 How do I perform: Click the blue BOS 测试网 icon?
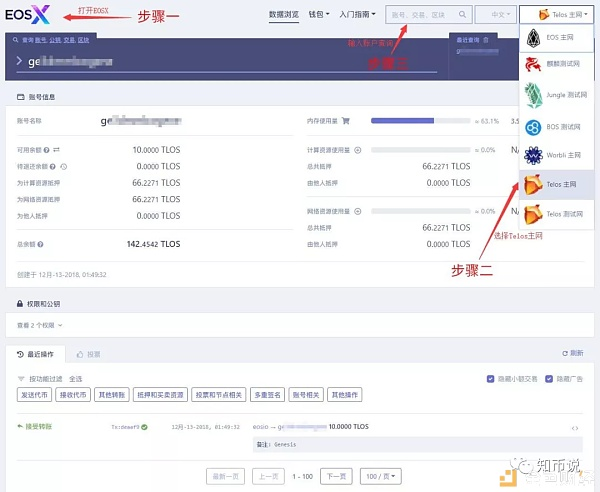(x=533, y=127)
